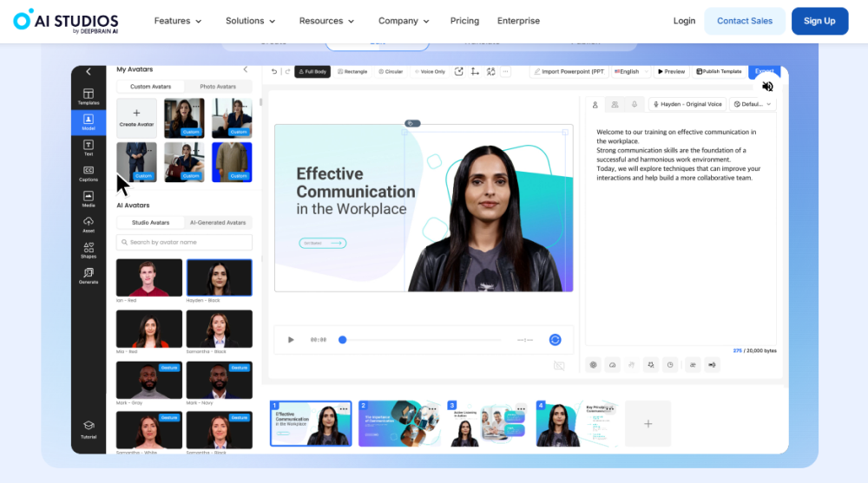Viewport: 868px width, 483px height.
Task: Unmute the video with the speaker icon
Action: pyautogui.click(x=767, y=87)
